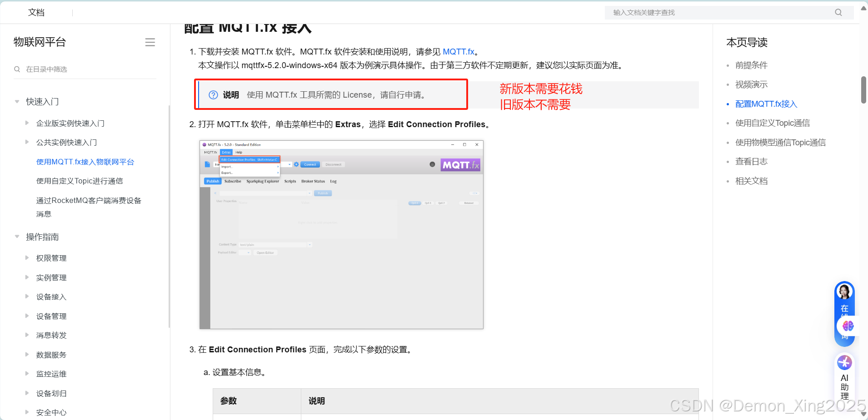
Task: Expand the 监控运维 tree item
Action: 27,374
